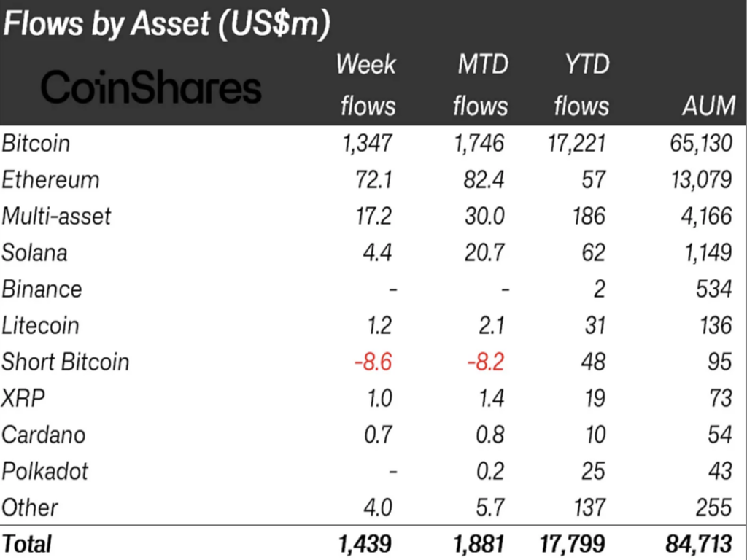
Task: Click the total AUM value 84,713
Action: click(x=700, y=544)
